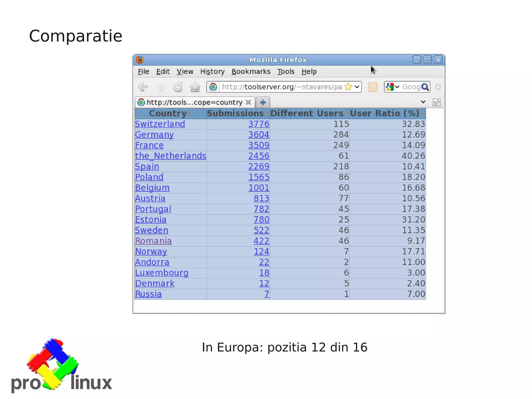Select user ratio value 40.26
Image resolution: width=532 pixels, height=399 pixels.
[414, 156]
